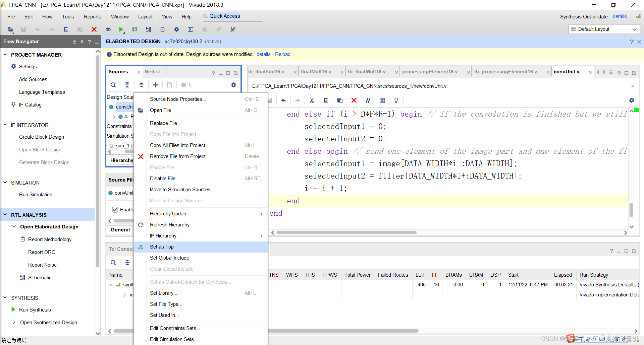Open IP Catalog
This screenshot has width=644, height=345.
coord(30,105)
